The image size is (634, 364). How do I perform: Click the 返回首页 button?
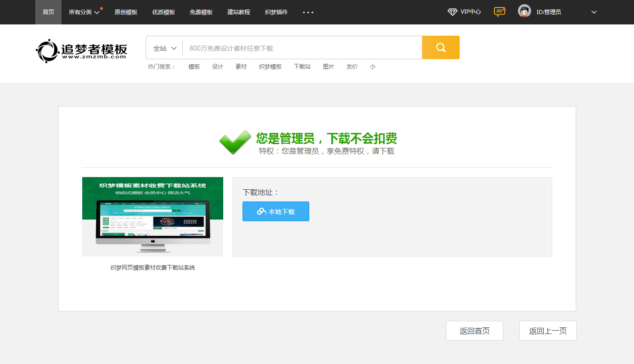474,331
